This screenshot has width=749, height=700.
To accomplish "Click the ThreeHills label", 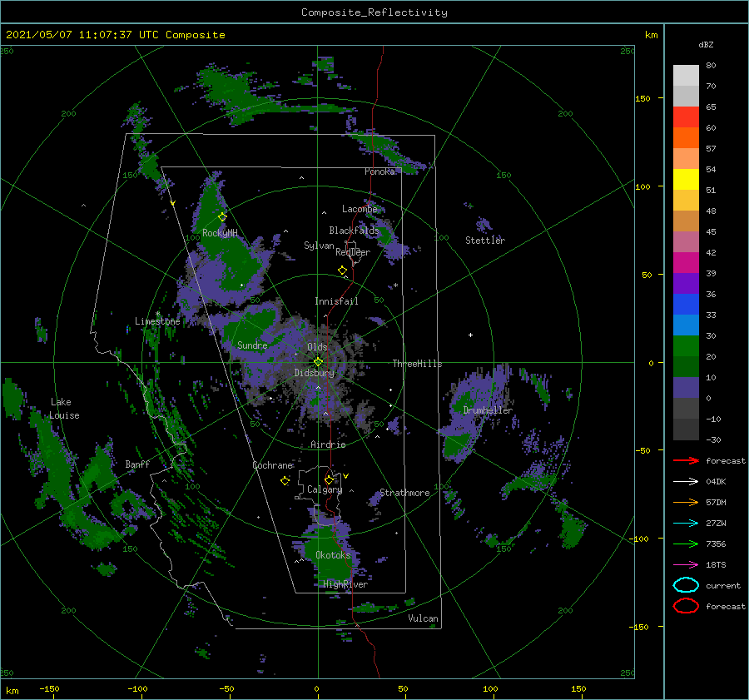I will click(x=417, y=364).
